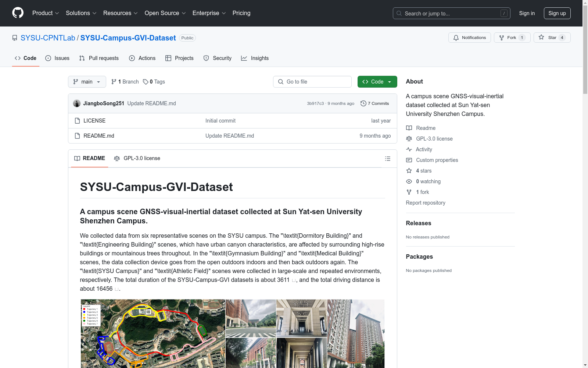The image size is (588, 368).
Task: Open JiangboSong251's avatar image
Action: click(77, 103)
